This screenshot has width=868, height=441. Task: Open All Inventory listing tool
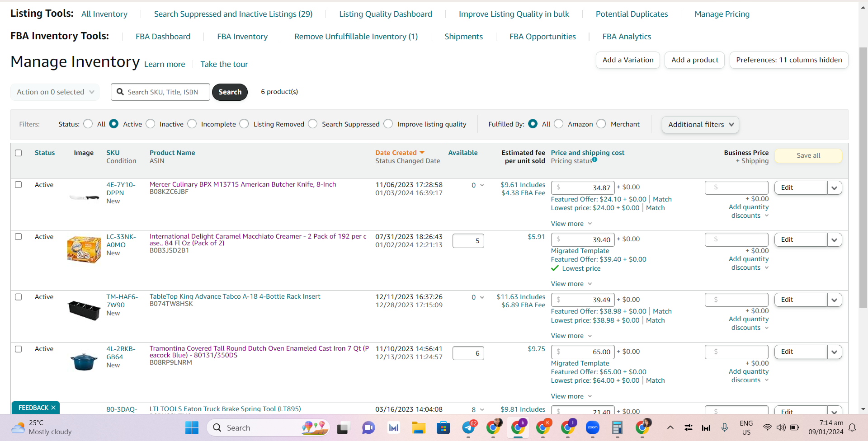104,14
